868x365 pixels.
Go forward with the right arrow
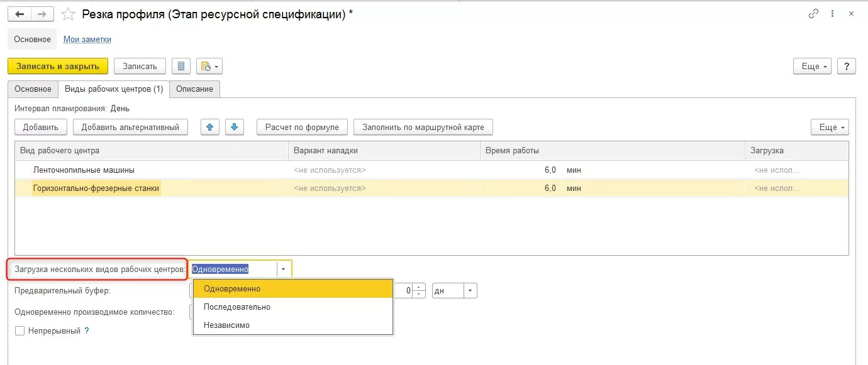(x=42, y=14)
